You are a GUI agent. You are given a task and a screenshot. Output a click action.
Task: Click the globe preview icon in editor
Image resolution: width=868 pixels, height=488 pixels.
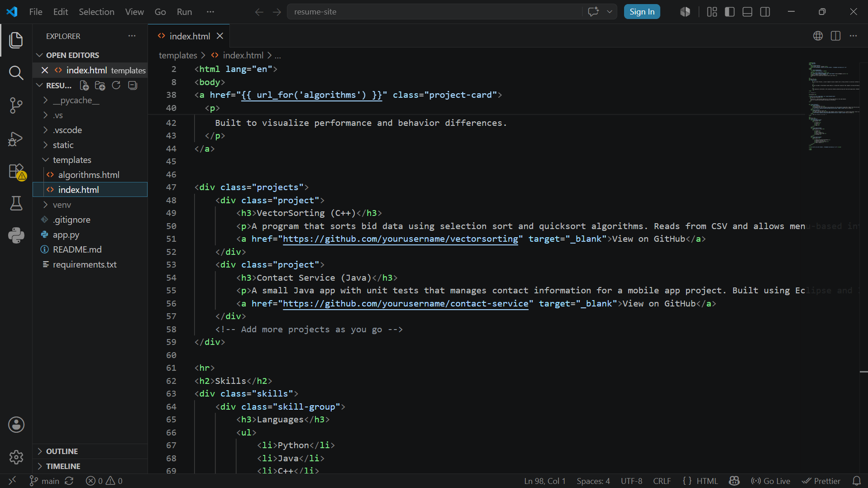818,36
